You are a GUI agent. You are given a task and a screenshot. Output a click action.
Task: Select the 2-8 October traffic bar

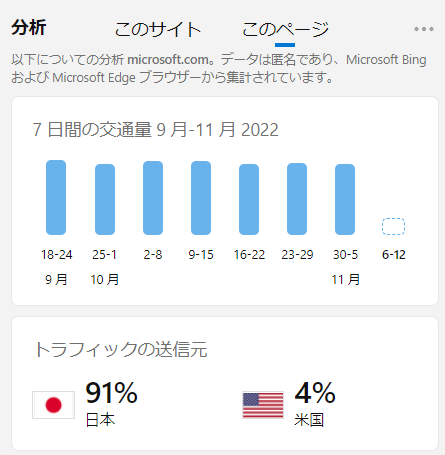[153, 198]
